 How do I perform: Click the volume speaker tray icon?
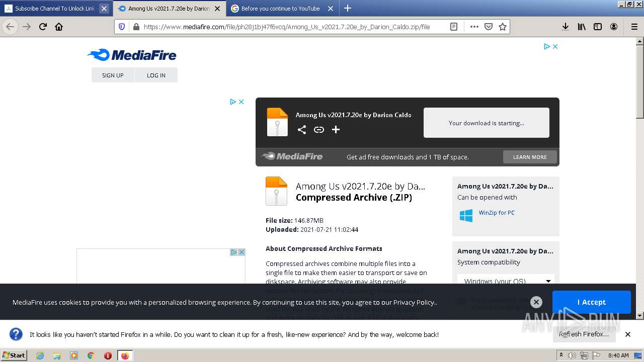pyautogui.click(x=572, y=355)
